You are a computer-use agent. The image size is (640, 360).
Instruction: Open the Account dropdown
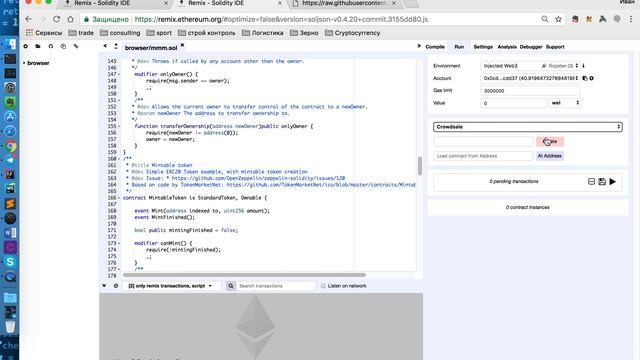pos(530,78)
